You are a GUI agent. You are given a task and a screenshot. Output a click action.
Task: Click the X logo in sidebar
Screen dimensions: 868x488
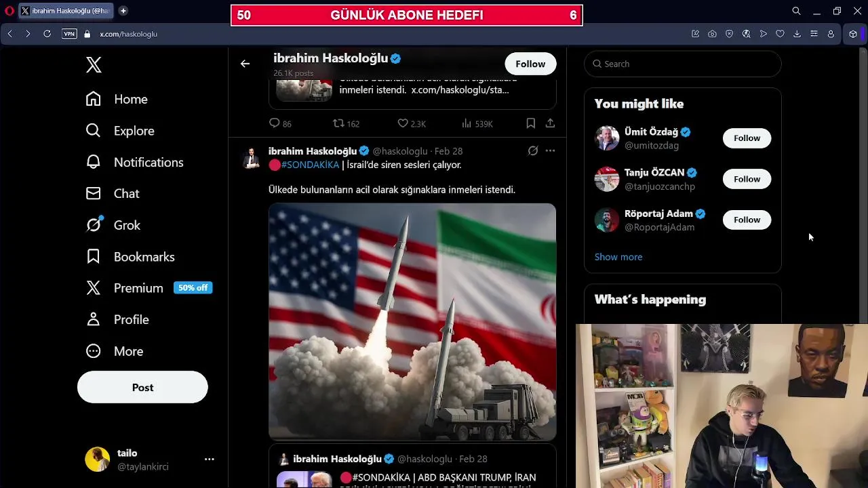click(x=94, y=64)
